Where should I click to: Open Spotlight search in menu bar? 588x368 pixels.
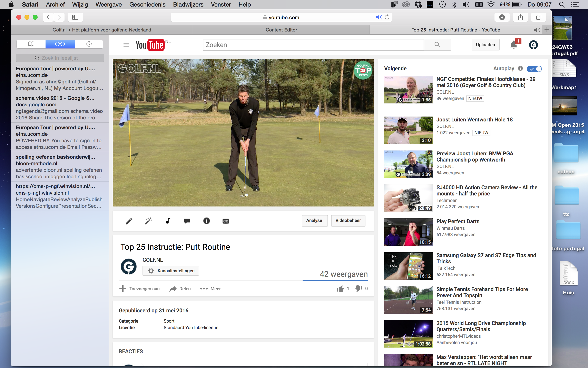[x=561, y=4]
